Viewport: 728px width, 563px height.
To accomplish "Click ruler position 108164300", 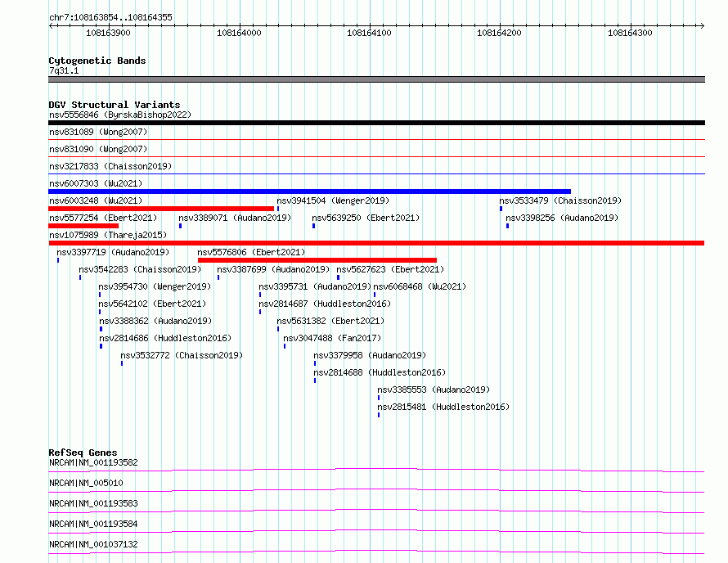I will [630, 33].
